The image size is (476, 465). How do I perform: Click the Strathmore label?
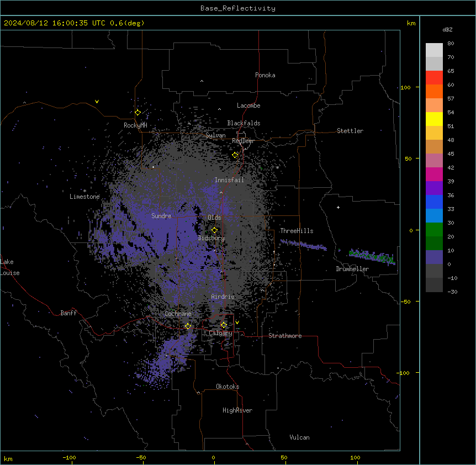285,336
